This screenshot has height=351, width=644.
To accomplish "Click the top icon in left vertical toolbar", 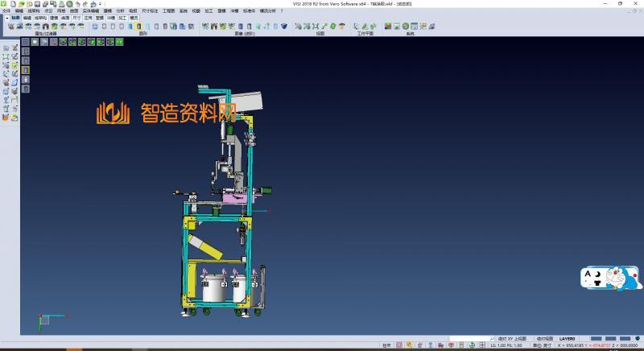I will [x=6, y=48].
